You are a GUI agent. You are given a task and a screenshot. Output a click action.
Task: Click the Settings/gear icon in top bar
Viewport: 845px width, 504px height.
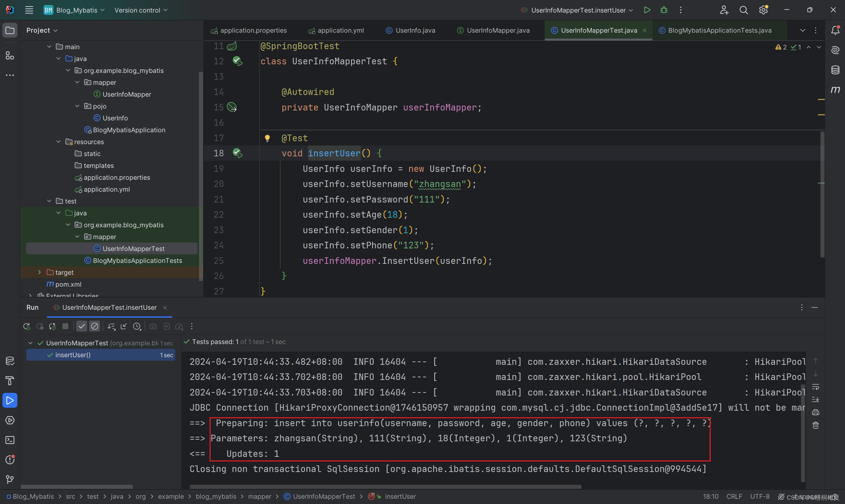pos(762,10)
